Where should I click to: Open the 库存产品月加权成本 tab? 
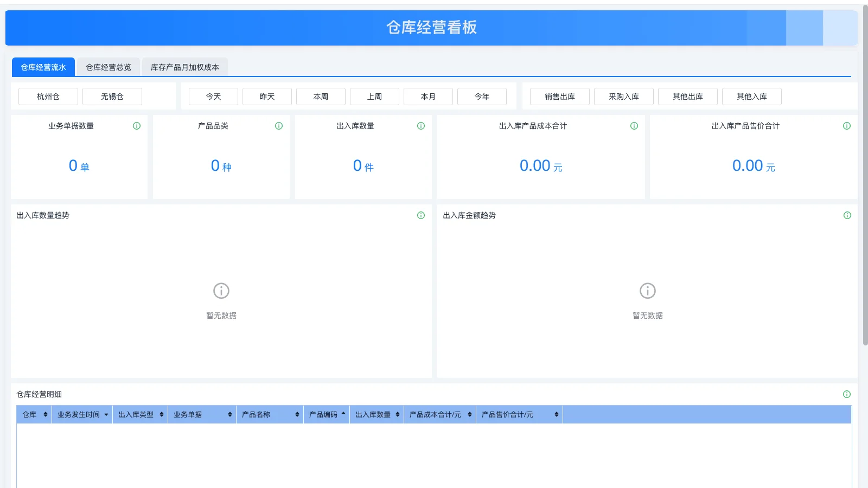coord(184,67)
